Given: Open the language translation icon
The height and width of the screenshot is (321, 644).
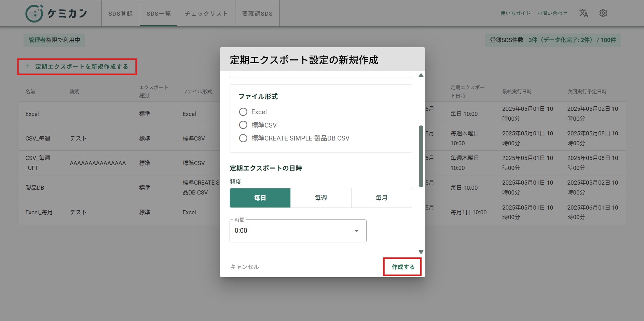Looking at the screenshot, I should [584, 13].
